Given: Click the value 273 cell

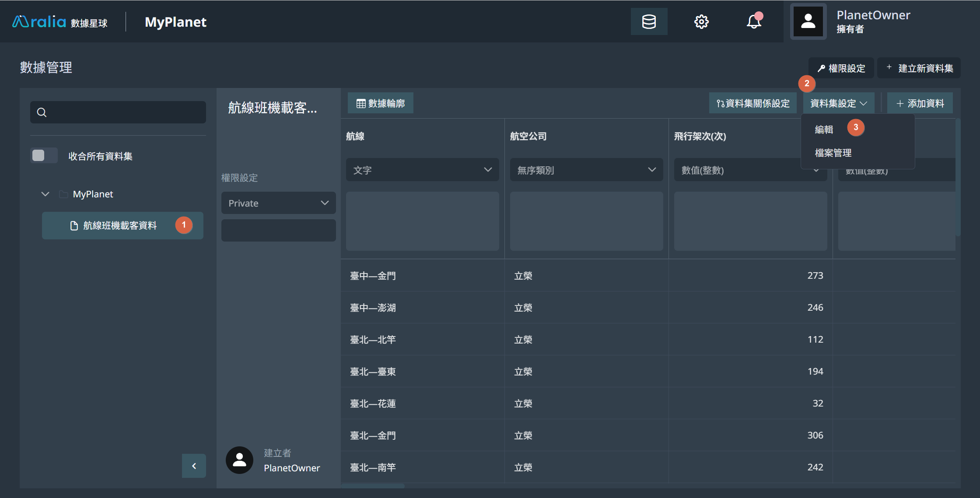Looking at the screenshot, I should [750, 276].
